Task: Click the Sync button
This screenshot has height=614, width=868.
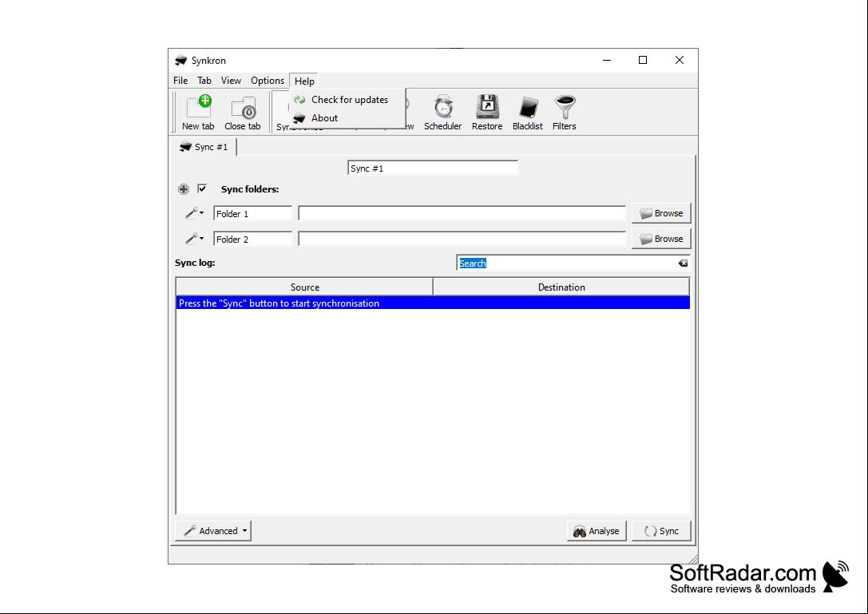Action: [x=661, y=531]
